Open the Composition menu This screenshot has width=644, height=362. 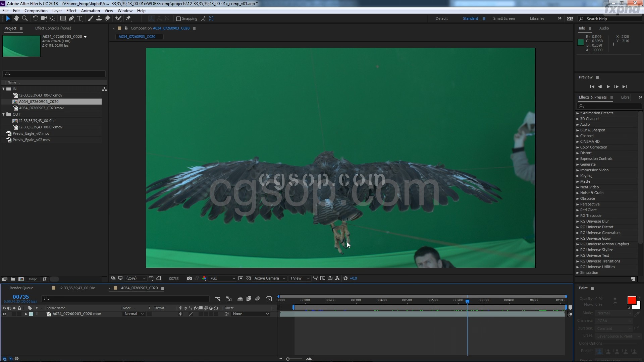pyautogui.click(x=36, y=11)
